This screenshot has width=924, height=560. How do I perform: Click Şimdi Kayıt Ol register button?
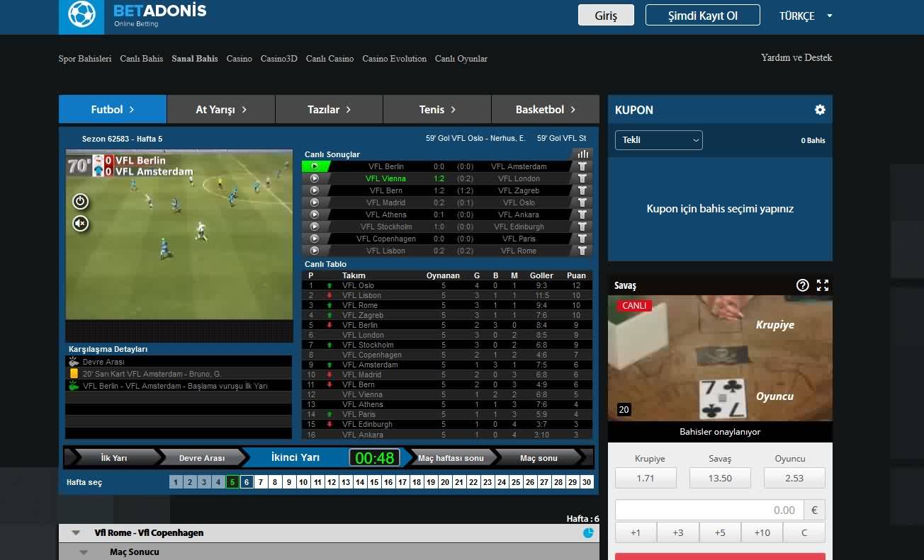point(703,16)
